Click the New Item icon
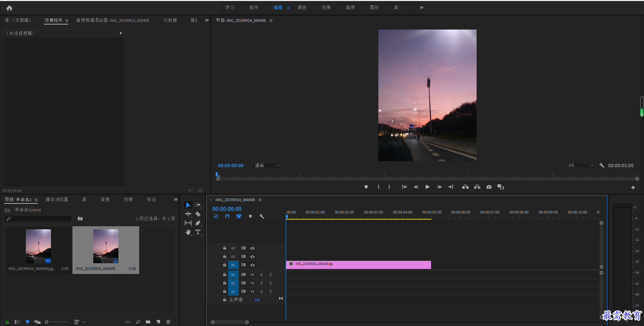644x326 pixels. point(158,322)
